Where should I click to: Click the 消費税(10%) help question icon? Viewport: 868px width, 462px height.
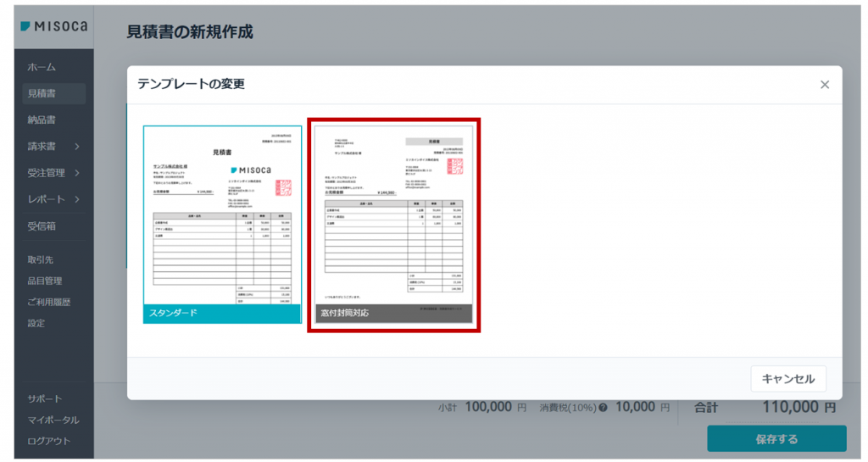tap(603, 408)
